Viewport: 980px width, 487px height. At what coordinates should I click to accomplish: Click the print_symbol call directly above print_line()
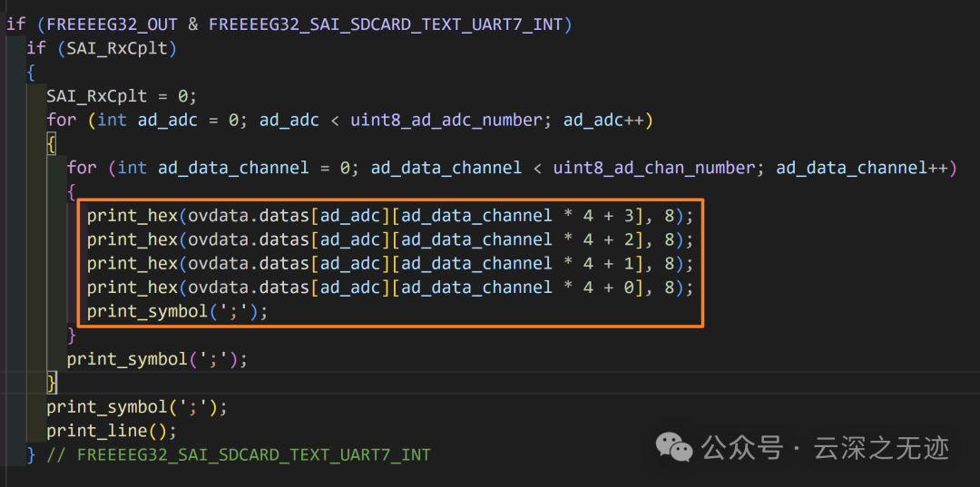tap(137, 407)
